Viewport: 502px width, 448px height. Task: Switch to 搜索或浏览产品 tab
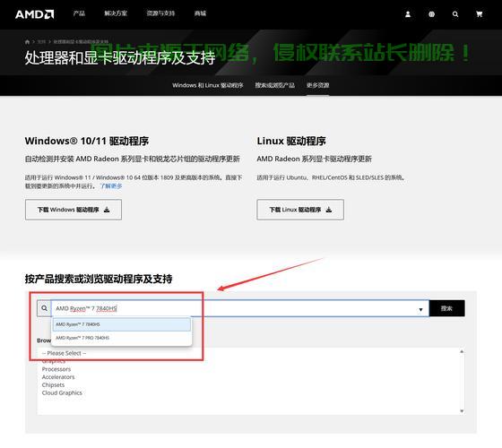274,85
